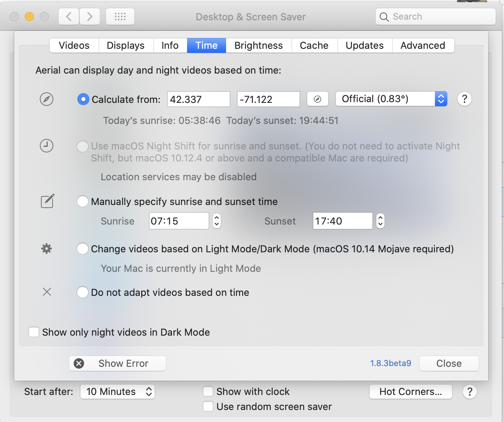Click the compass icon beside Calculate from
Viewport: 504px width, 422px height.
(47, 99)
